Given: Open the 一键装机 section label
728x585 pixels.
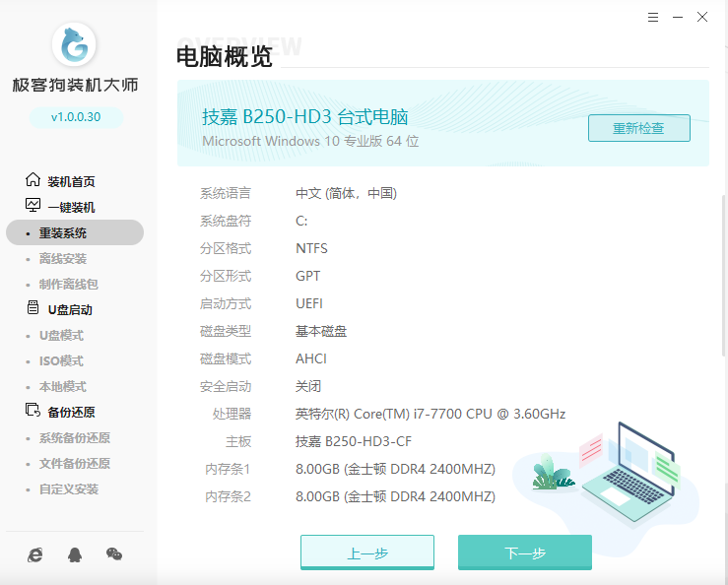Looking at the screenshot, I should 72,207.
